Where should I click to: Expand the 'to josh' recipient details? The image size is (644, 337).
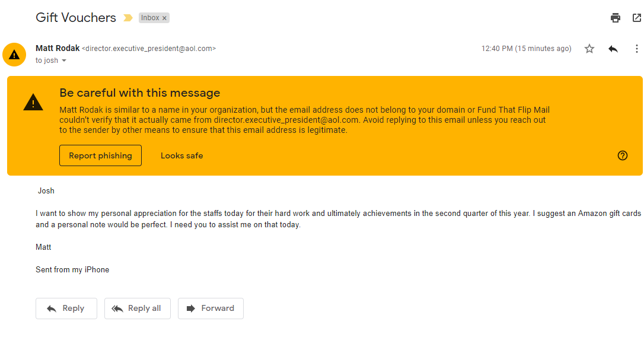coord(64,61)
